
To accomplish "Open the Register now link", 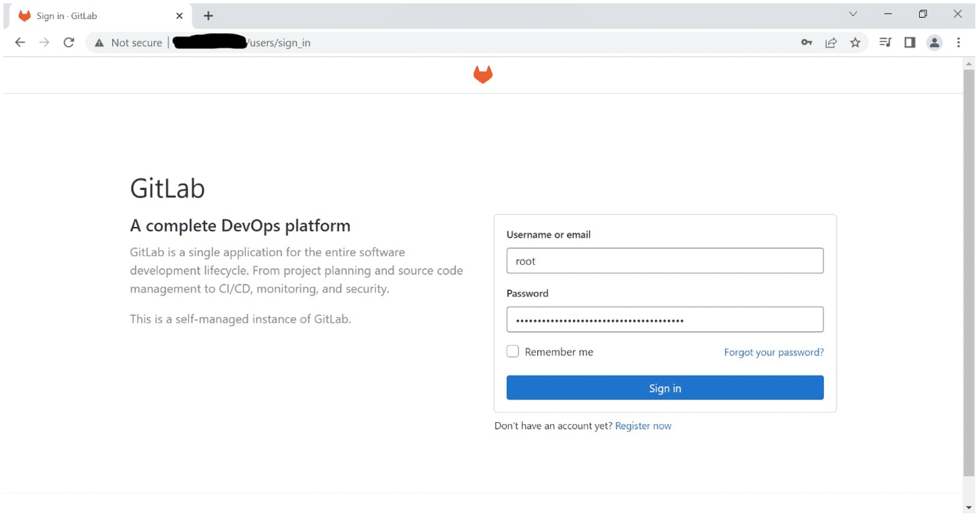I will click(643, 425).
